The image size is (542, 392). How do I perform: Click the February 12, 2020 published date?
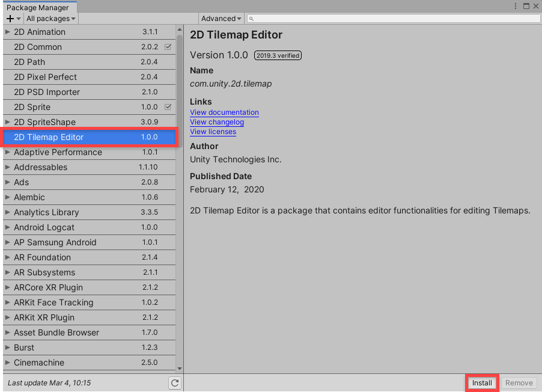point(227,189)
